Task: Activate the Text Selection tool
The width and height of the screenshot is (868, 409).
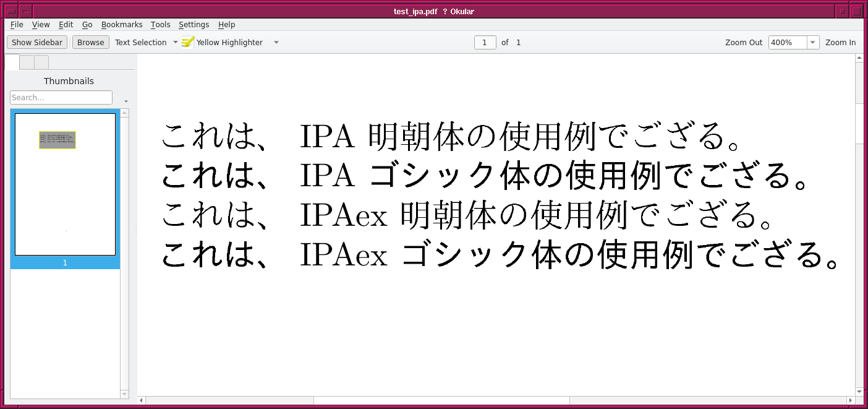Action: [x=140, y=42]
